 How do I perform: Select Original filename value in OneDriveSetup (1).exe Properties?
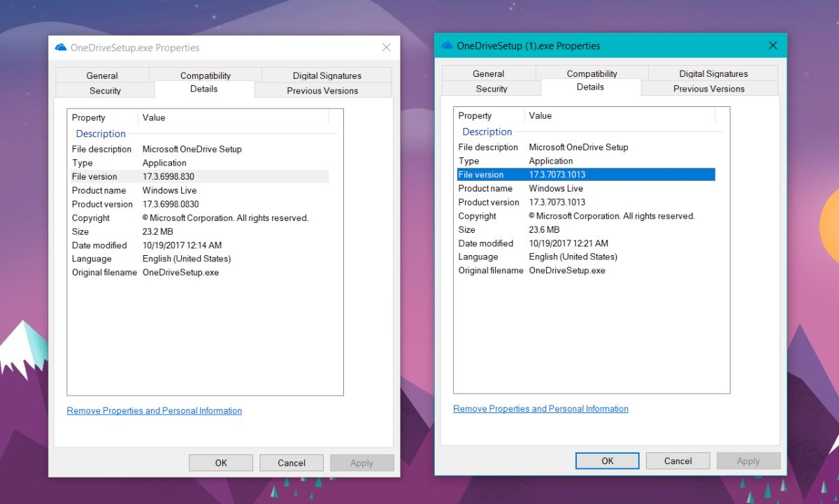568,271
